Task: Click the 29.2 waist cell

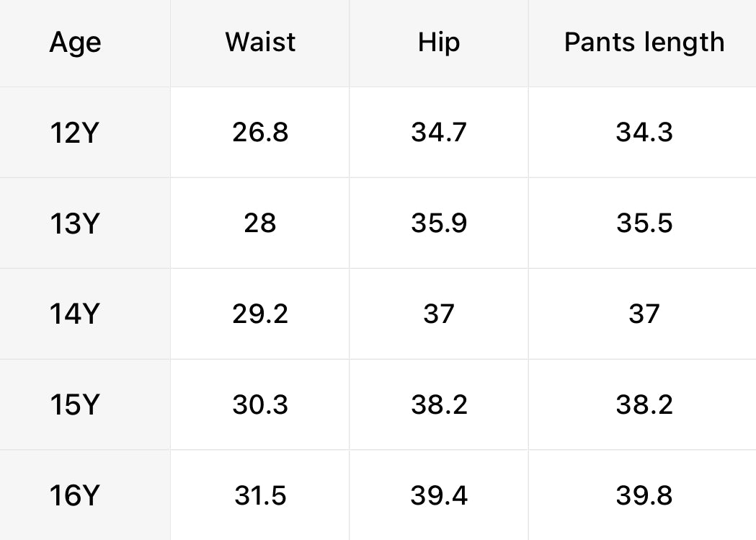Action: tap(260, 314)
